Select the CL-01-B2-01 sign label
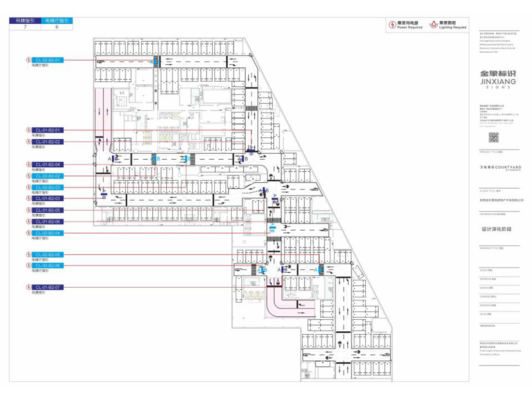532x399 pixels. [47, 130]
